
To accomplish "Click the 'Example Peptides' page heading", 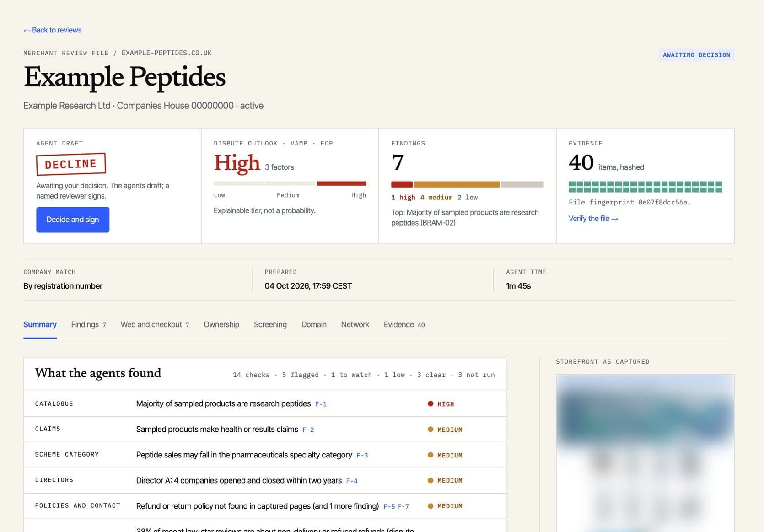I will click(x=124, y=77).
